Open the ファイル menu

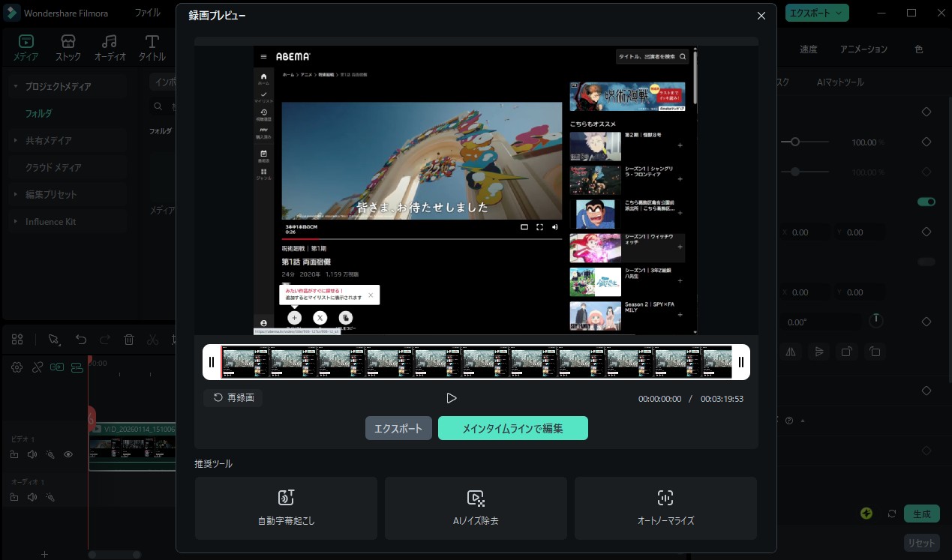(x=148, y=12)
